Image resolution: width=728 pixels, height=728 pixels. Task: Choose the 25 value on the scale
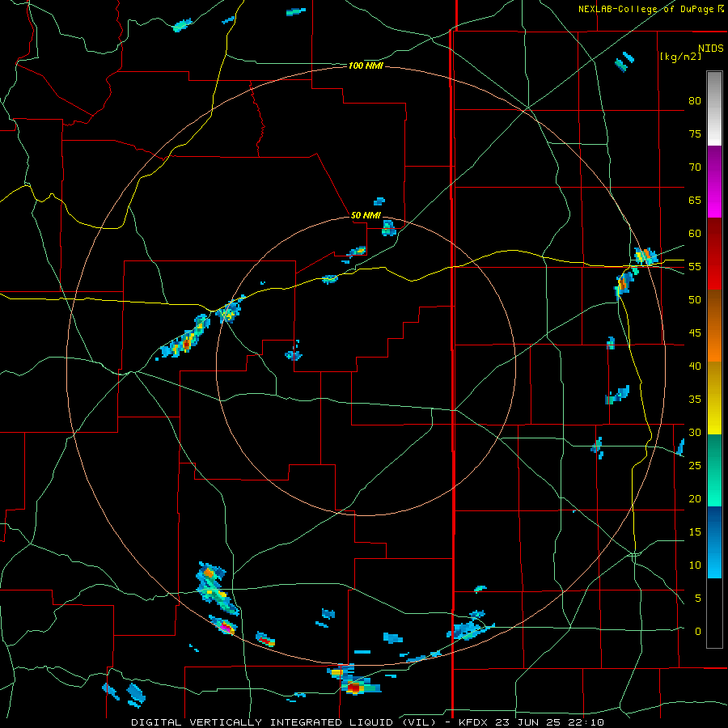point(695,466)
